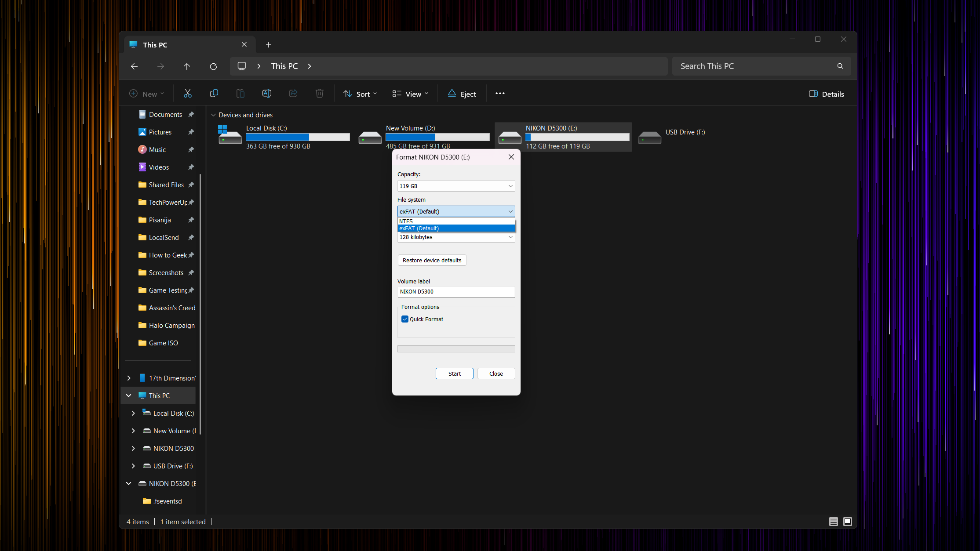The image size is (980, 551).
Task: Click Local Disk (C:) capacity bar
Action: (298, 137)
